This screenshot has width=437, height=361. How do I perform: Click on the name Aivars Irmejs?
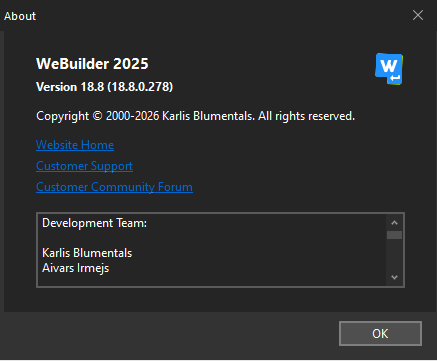(x=75, y=268)
